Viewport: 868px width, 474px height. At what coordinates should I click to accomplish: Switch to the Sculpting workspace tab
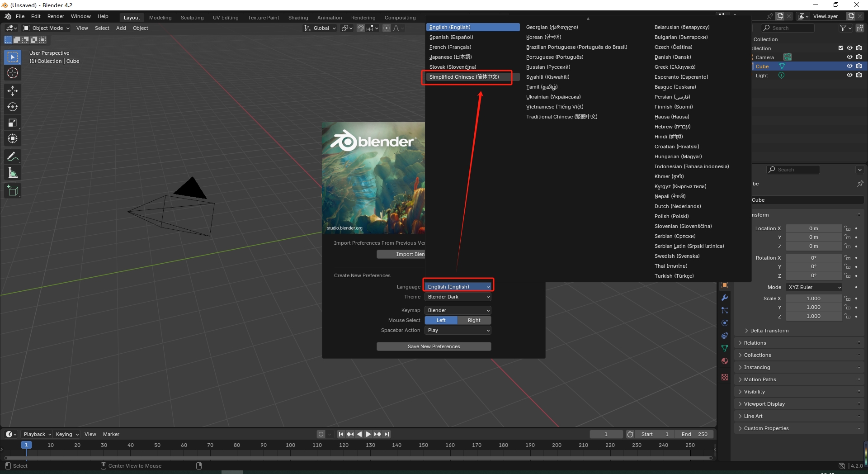pyautogui.click(x=192, y=17)
